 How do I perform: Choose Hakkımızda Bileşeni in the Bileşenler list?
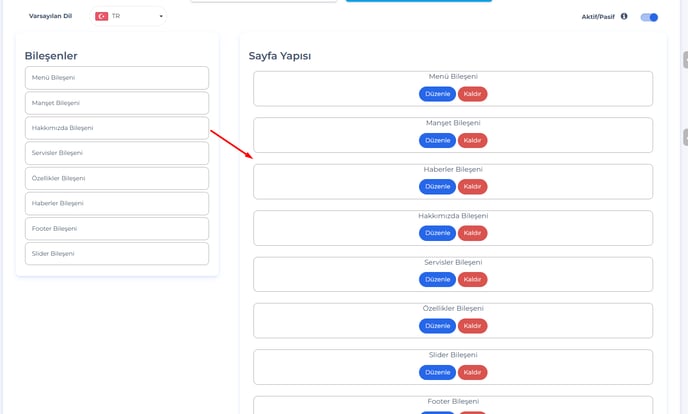tap(116, 128)
